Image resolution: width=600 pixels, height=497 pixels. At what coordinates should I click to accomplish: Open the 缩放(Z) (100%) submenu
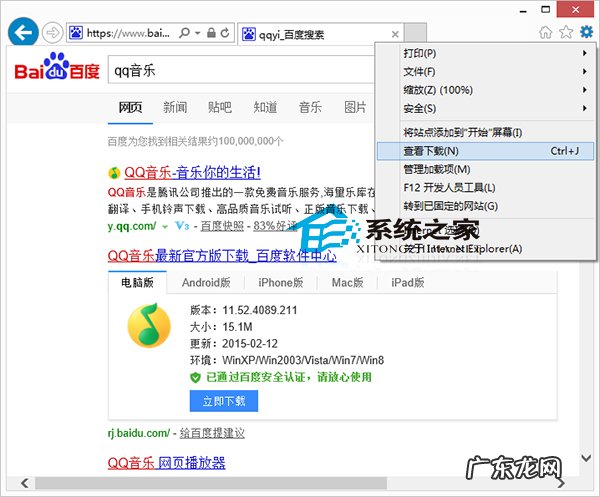[485, 90]
